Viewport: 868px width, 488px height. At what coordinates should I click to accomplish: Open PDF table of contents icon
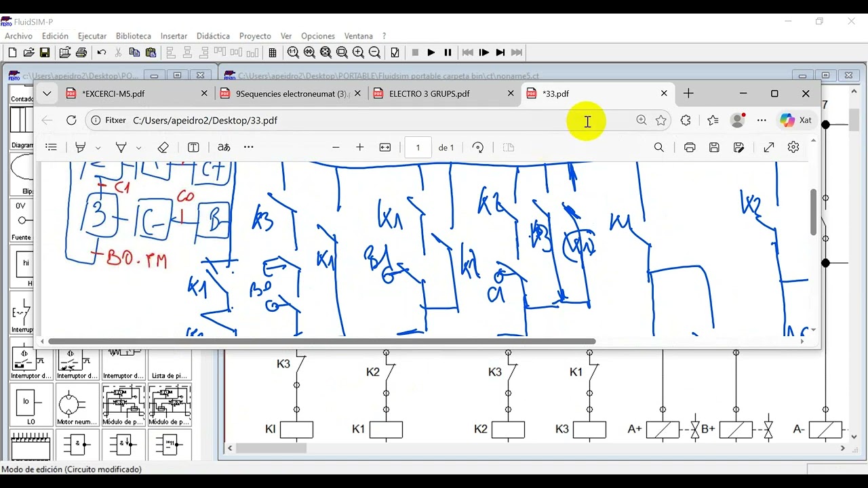point(51,147)
